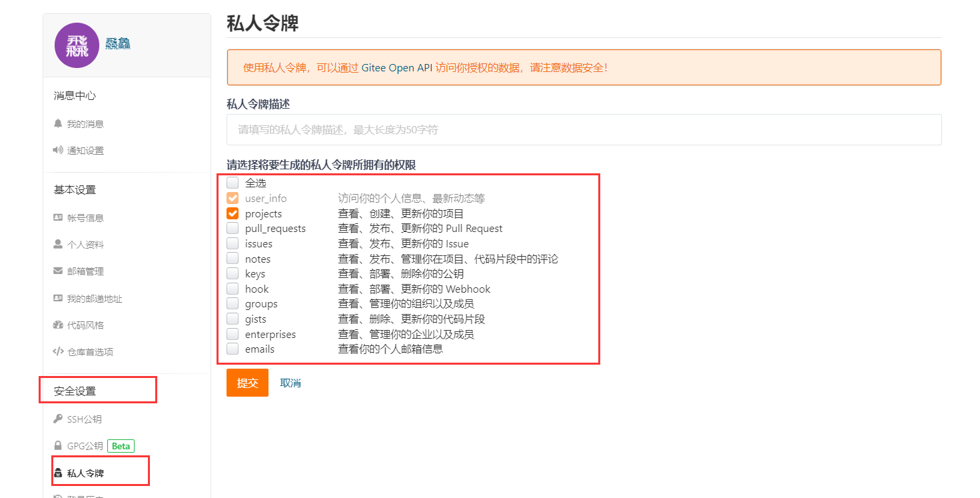The width and height of the screenshot is (980, 498).
Task: Click the 取消 link
Action: pyautogui.click(x=290, y=383)
